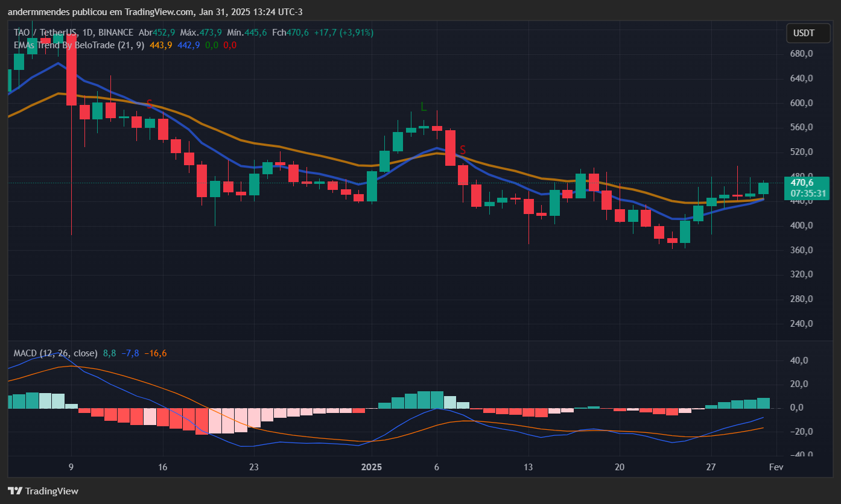Click the opening price value Abr 452,9
This screenshot has height=504, width=841.
(157, 33)
